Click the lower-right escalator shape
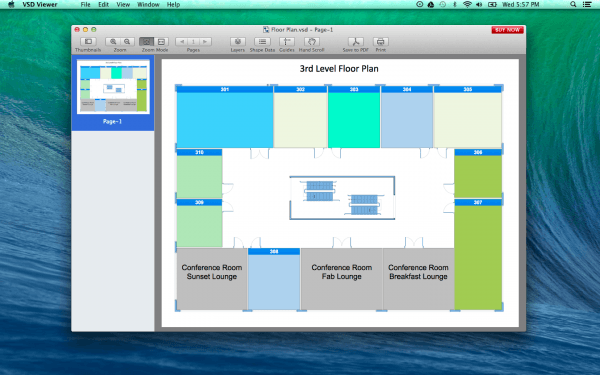 click(364, 205)
